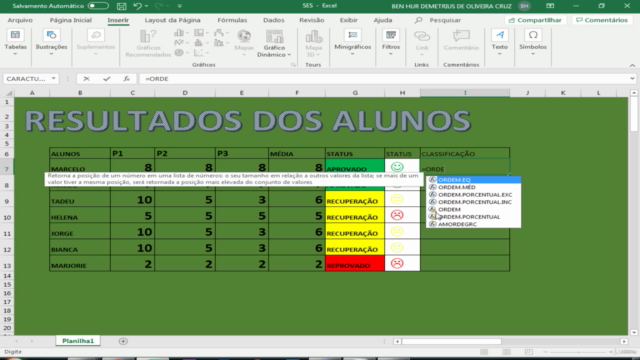Click the ALUNOS header cell
640x360 pixels.
click(80, 153)
